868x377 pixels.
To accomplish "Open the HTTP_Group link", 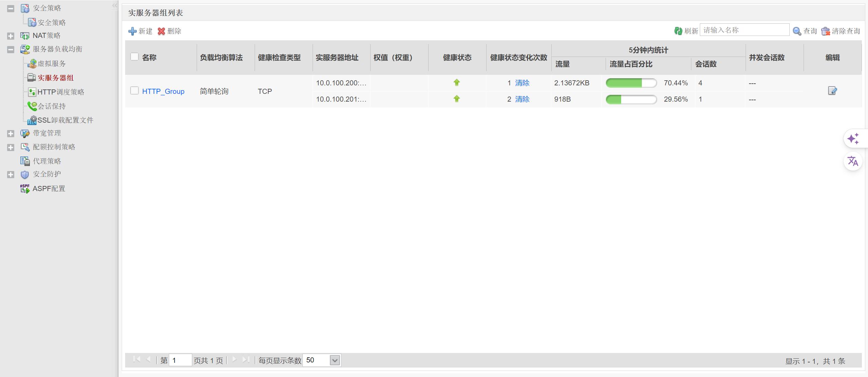I will (x=163, y=91).
